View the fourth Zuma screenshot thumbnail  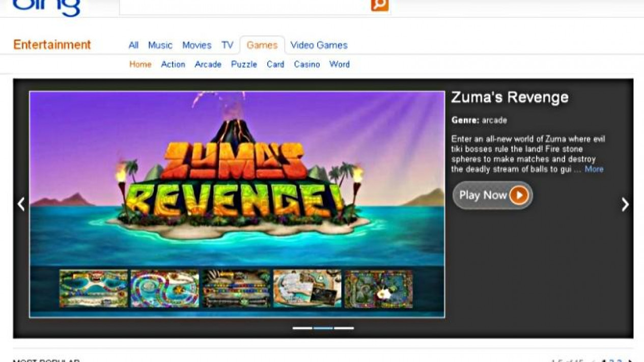307,289
